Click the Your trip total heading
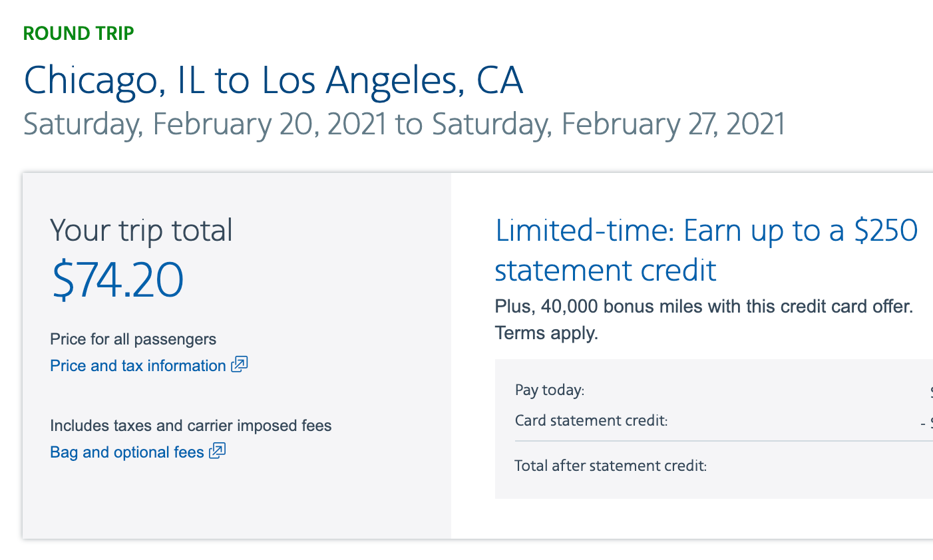This screenshot has width=933, height=560. (141, 230)
